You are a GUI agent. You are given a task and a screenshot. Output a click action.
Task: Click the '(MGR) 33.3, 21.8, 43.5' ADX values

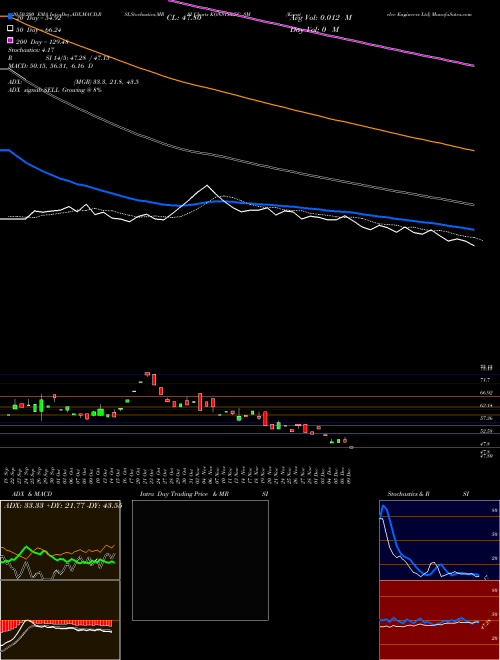tap(106, 82)
